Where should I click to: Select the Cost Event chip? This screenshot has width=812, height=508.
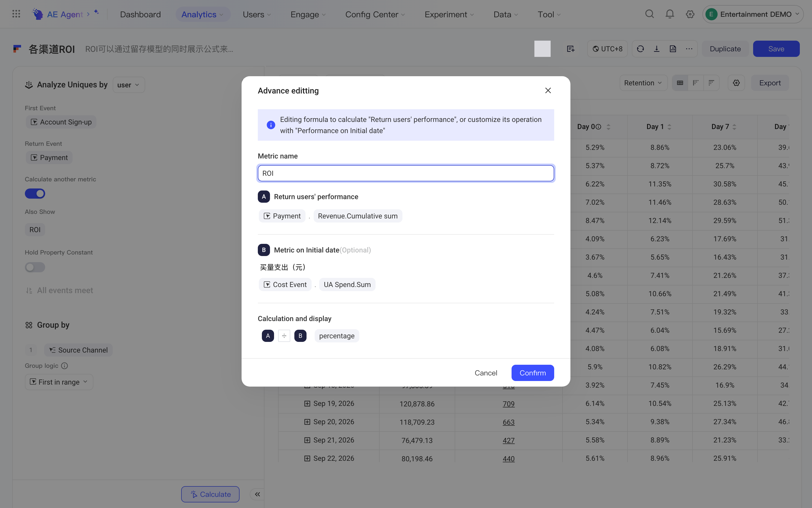tap(285, 284)
